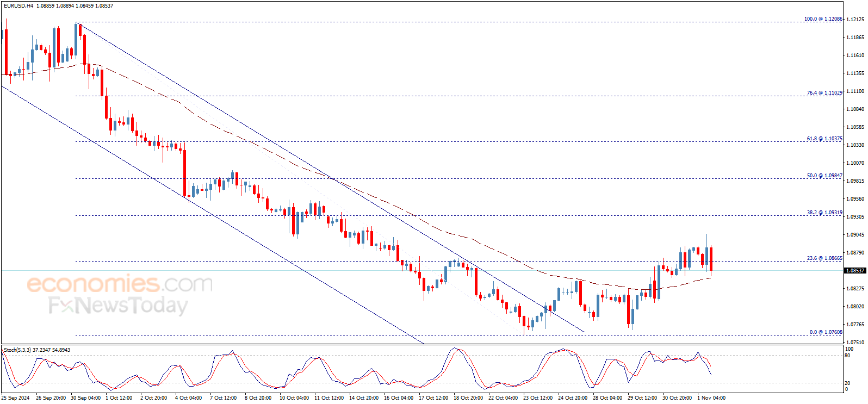Click the 1.11865 price axis value
The image size is (868, 404).
tap(855, 38)
